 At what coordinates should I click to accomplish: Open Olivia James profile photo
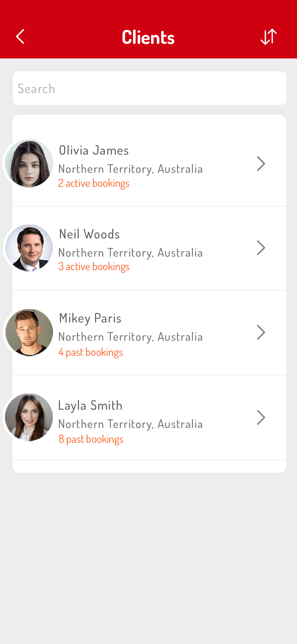click(29, 164)
